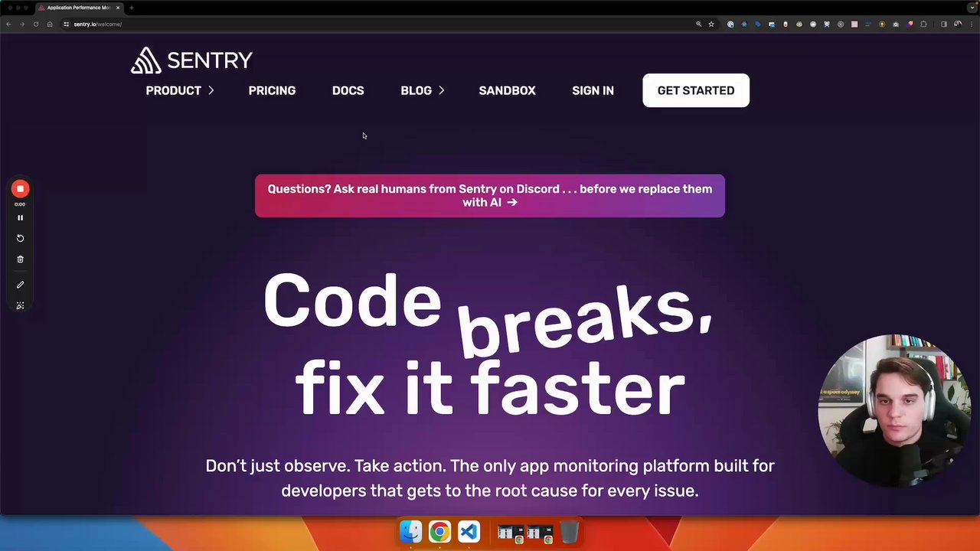Click the GET STARTED button
The height and width of the screenshot is (551, 980).
pos(696,90)
